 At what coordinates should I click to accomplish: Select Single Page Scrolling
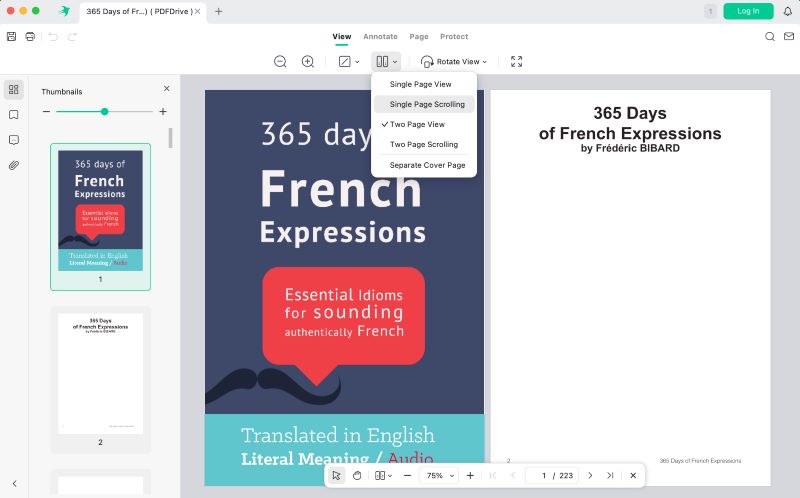pyautogui.click(x=424, y=104)
